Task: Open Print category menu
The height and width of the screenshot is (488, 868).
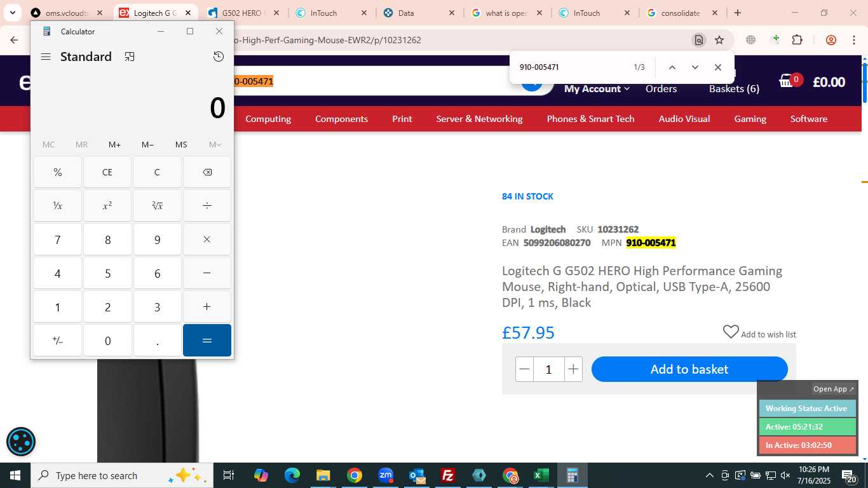Action: tap(402, 119)
